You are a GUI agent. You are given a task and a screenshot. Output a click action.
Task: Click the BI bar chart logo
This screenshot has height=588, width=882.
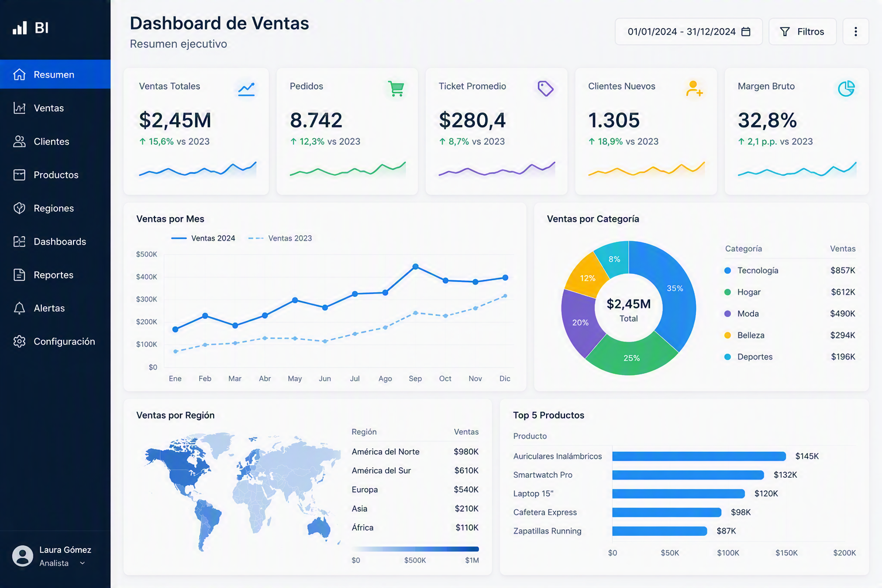[20, 28]
